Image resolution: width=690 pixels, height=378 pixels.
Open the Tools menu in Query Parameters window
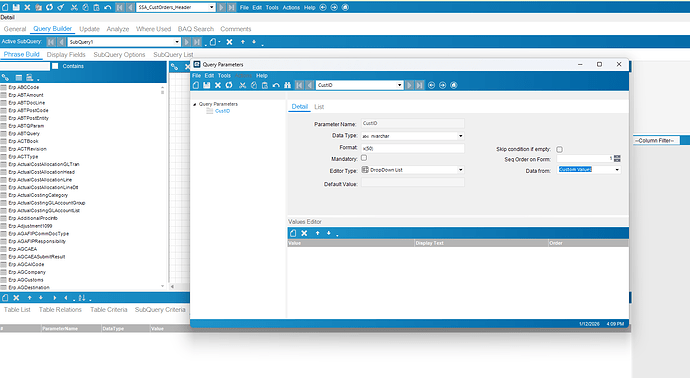[x=224, y=76]
